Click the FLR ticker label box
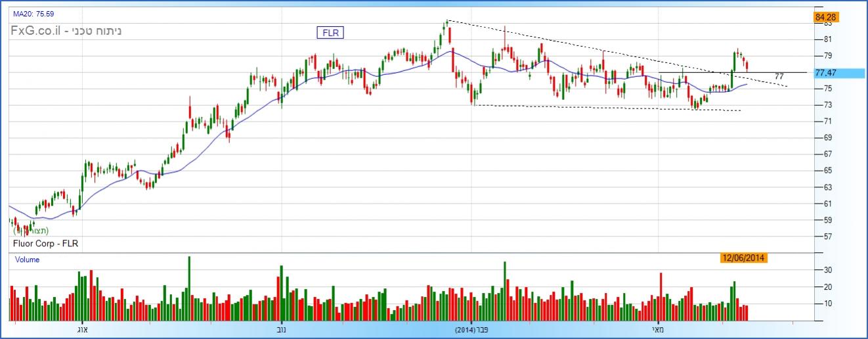The image size is (868, 339). pyautogui.click(x=330, y=33)
